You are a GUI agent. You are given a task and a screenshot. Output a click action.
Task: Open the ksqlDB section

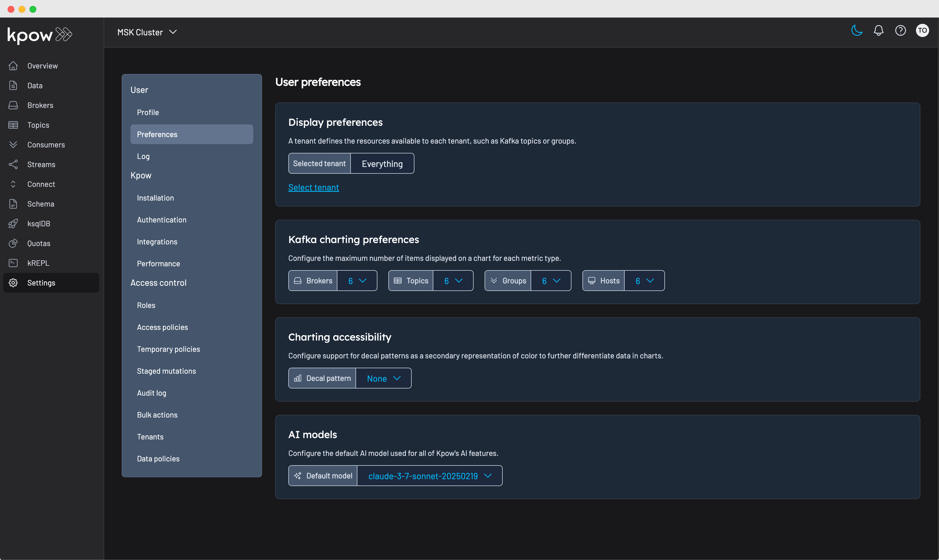[x=39, y=223]
